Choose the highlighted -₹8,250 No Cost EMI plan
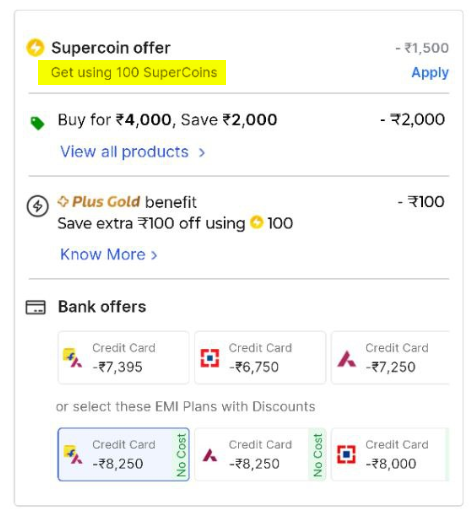The height and width of the screenshot is (523, 476). coord(123,454)
